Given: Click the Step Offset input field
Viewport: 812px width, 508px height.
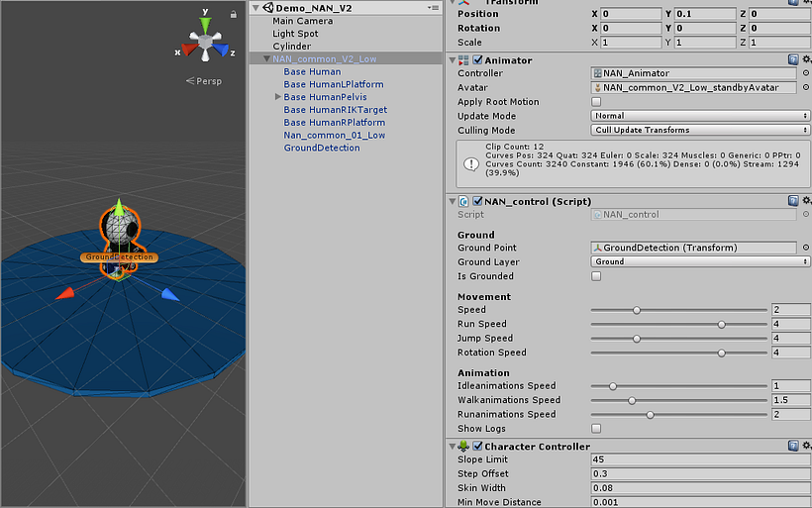Looking at the screenshot, I should (701, 473).
